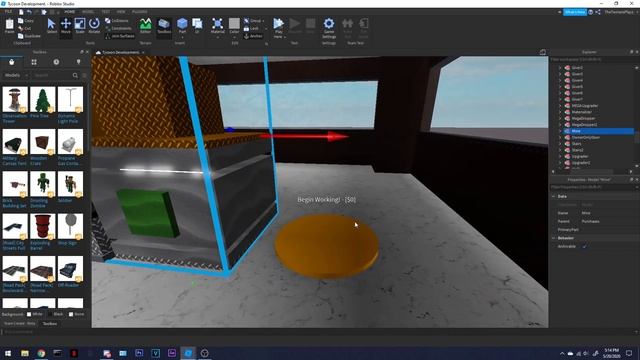This screenshot has width=640, height=360.
Task: Expand Materializer in Explorer
Action: click(x=560, y=112)
